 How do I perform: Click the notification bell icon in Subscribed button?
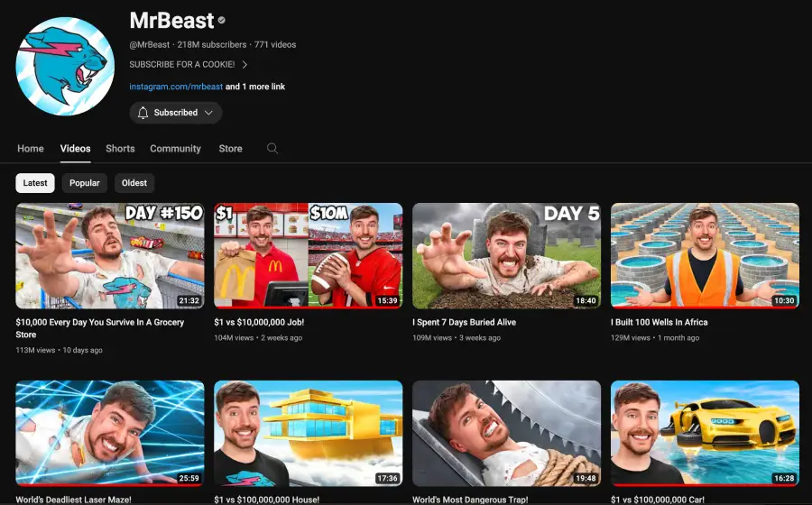(143, 113)
